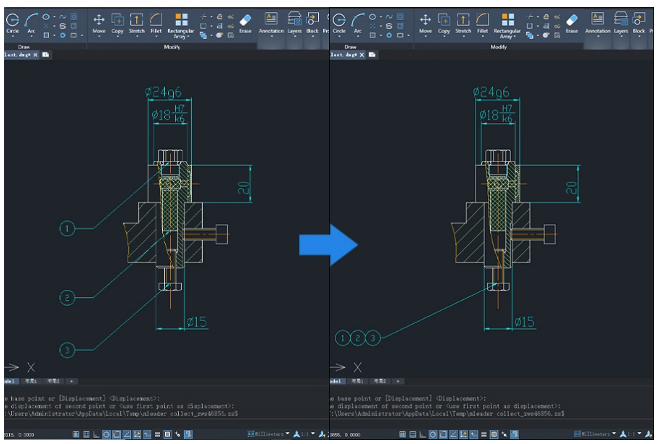Open second layout tab in left window
The width and height of the screenshot is (661, 444).
(x=54, y=381)
